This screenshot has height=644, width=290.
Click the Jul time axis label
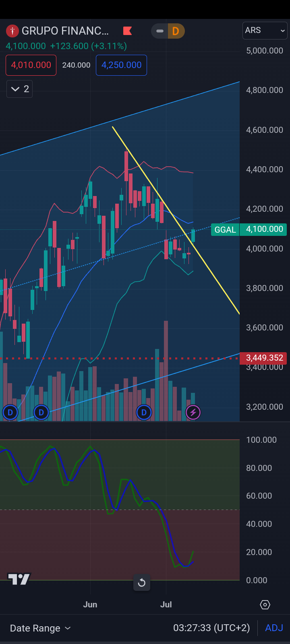point(166,605)
